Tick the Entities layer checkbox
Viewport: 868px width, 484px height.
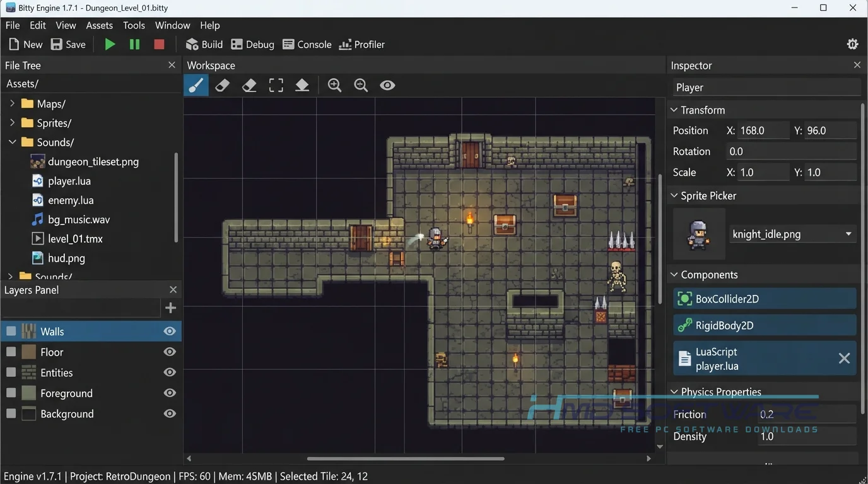pyautogui.click(x=11, y=372)
